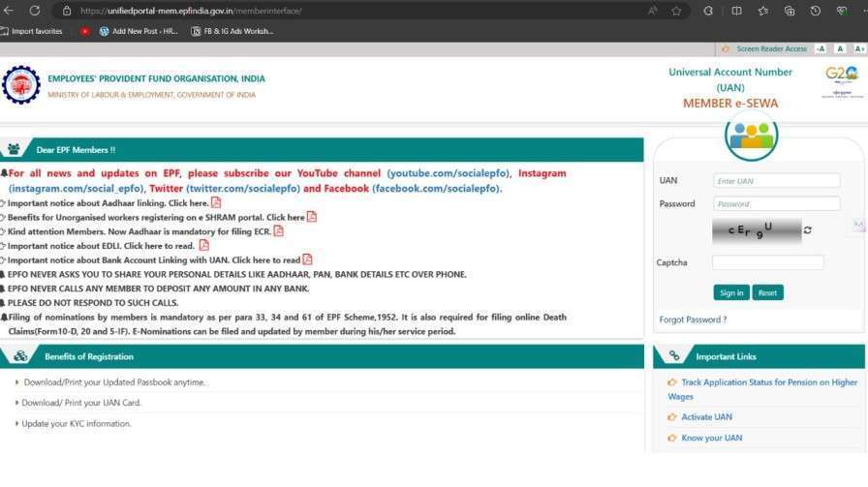This screenshot has width=868, height=487.
Task: Open the Add New Post bookmark
Action: (x=139, y=32)
